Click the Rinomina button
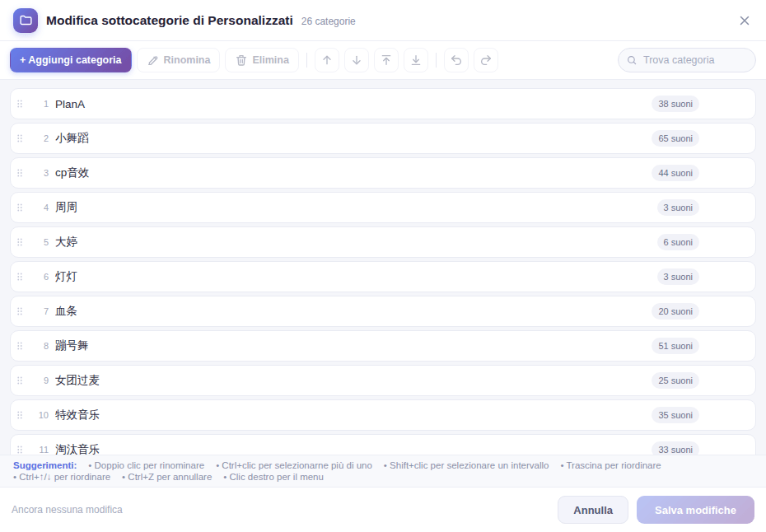Viewport: 766px width, 532px height. [x=178, y=60]
